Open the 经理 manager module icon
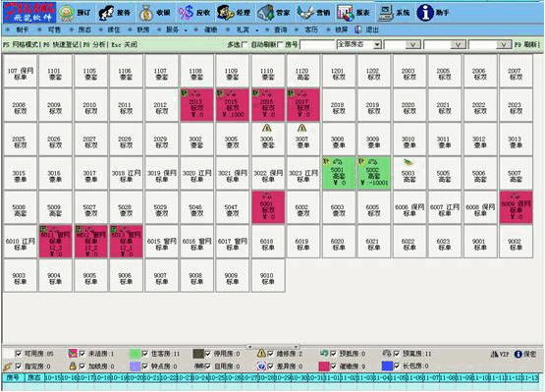The width and height of the screenshot is (545, 392). point(225,13)
